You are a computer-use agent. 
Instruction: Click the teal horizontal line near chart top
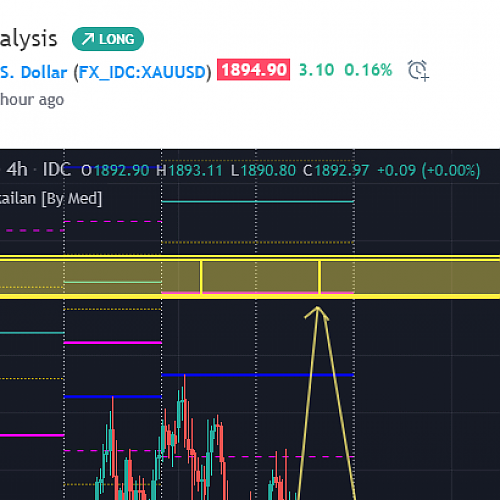[257, 201]
